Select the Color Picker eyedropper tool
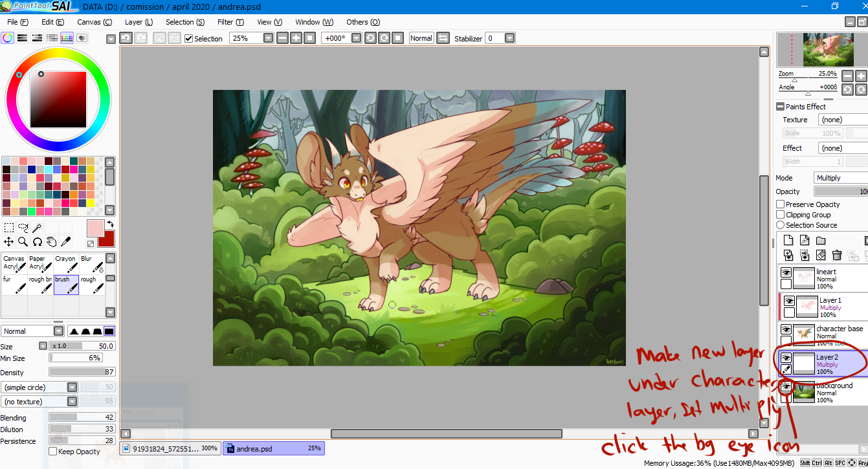Viewport: 868px width, 469px height. (66, 242)
